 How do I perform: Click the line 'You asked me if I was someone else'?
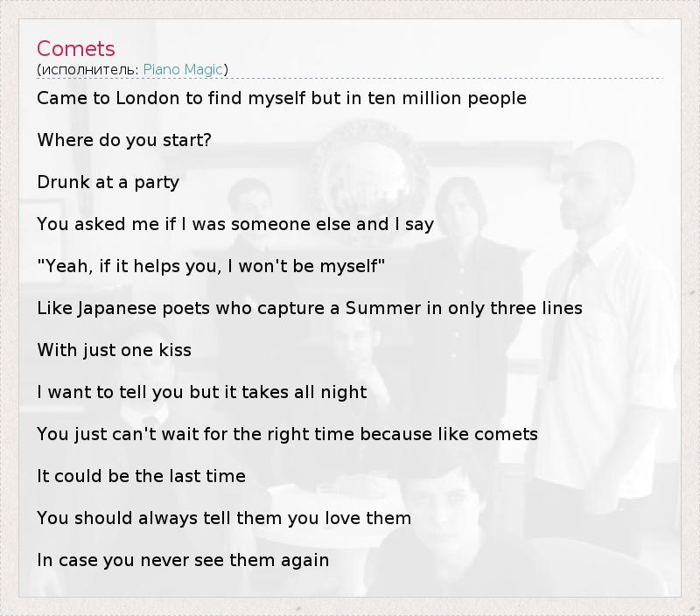[x=235, y=224]
